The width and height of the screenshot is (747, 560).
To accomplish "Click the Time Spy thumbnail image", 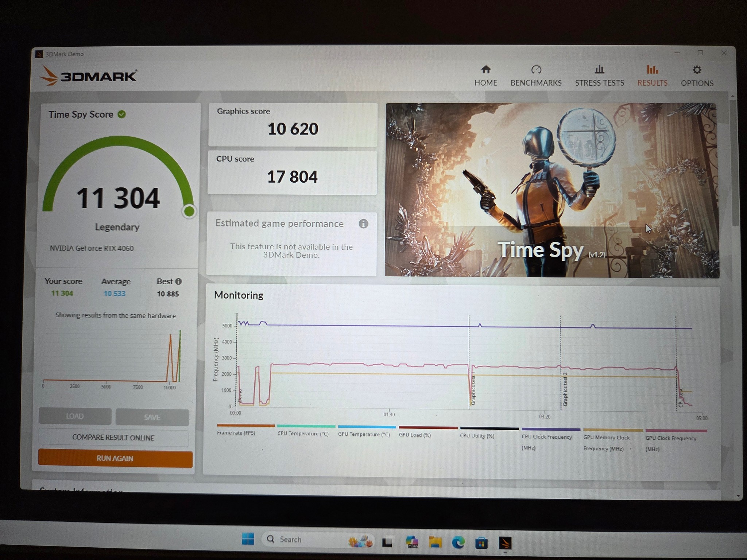I will click(552, 190).
